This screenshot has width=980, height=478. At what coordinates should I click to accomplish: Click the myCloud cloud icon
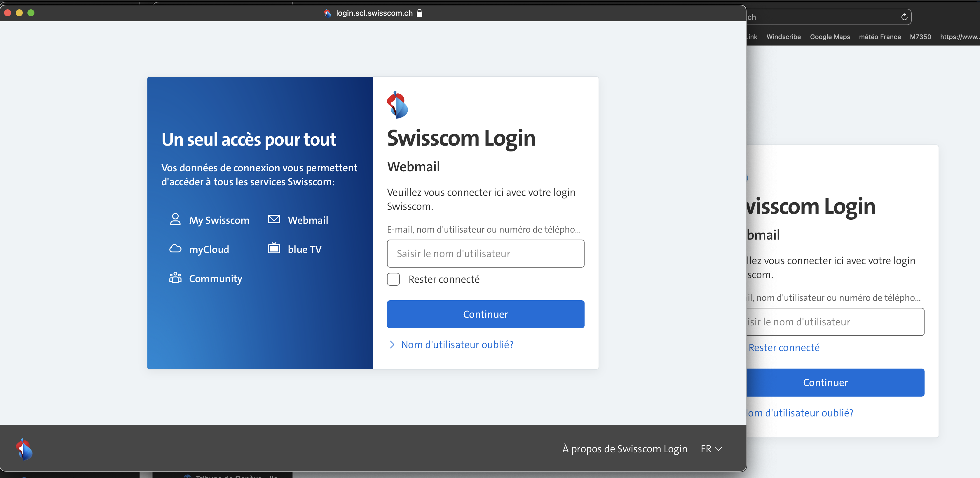coord(175,249)
